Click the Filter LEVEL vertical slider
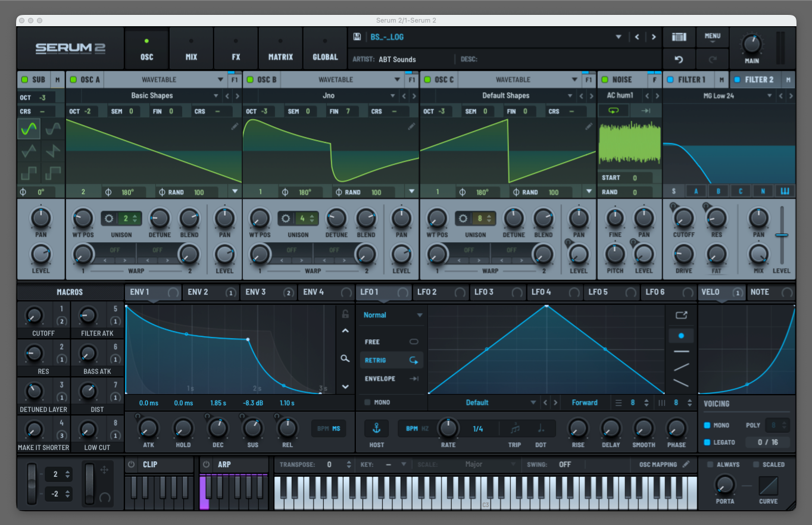This screenshot has height=525, width=812. (x=782, y=236)
